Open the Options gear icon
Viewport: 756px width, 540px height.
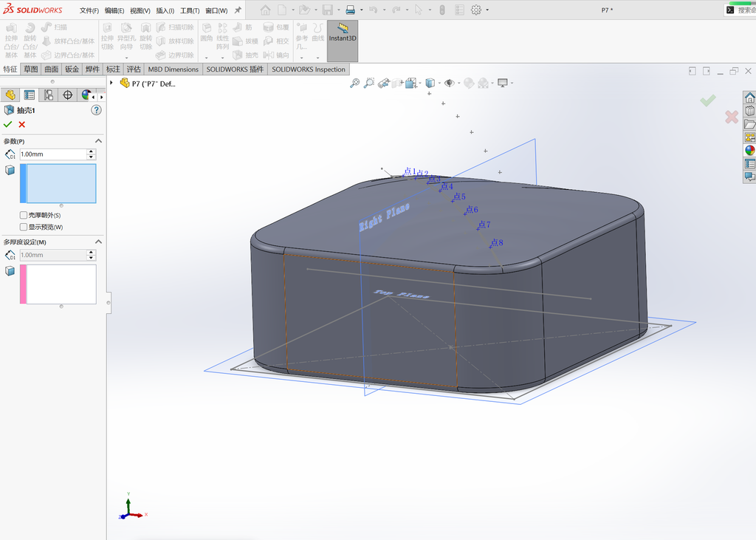coord(476,10)
